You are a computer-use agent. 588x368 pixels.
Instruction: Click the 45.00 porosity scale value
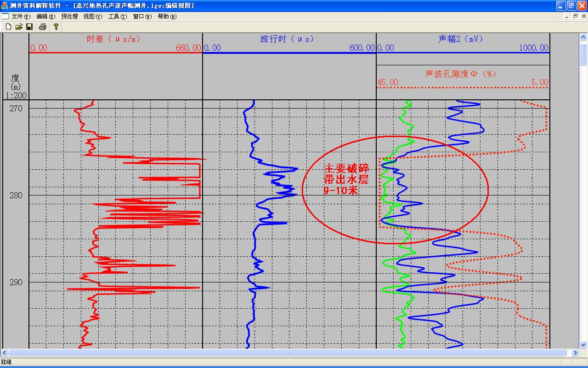[x=388, y=82]
